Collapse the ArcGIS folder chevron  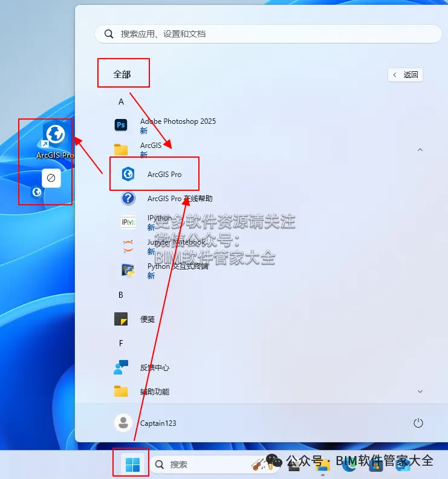click(420, 150)
